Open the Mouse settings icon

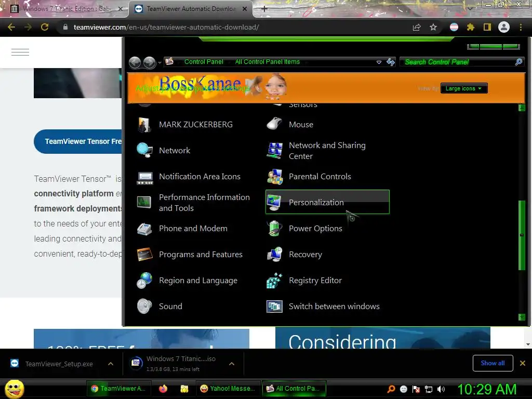(x=274, y=125)
